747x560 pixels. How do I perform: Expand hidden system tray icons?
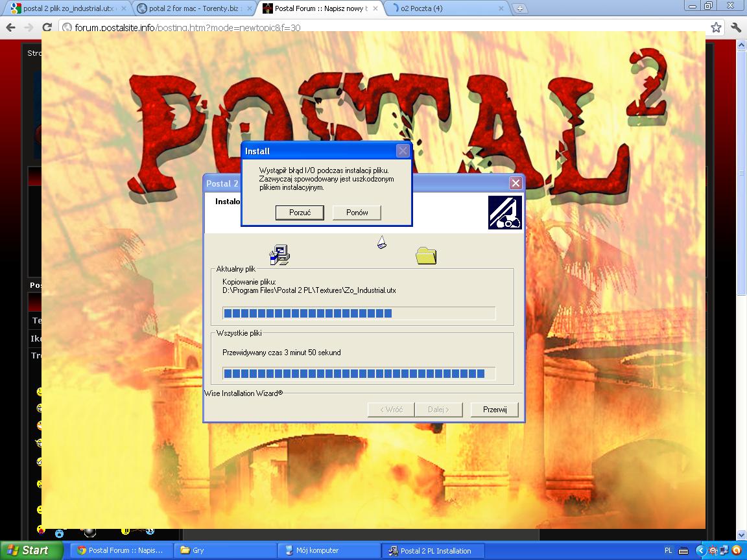pyautogui.click(x=700, y=551)
